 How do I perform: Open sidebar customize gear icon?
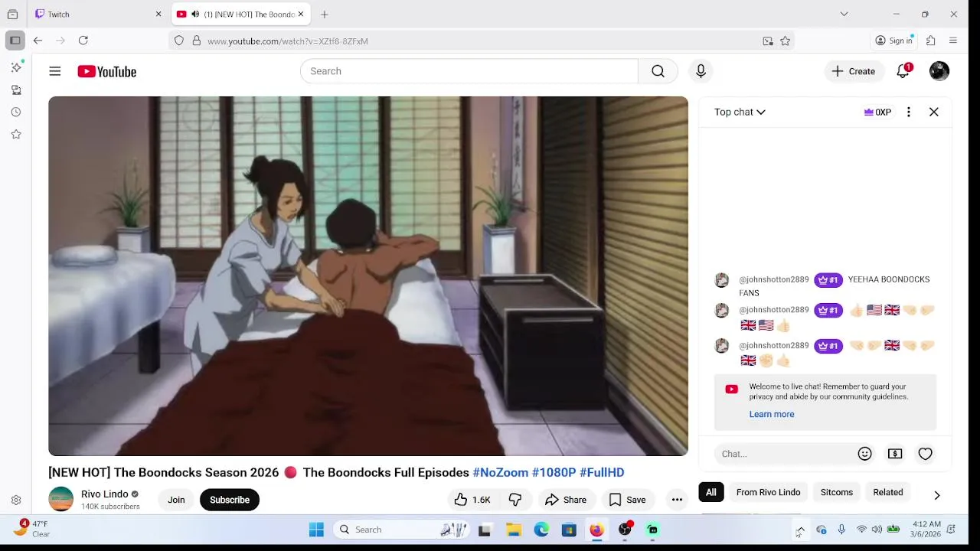(16, 500)
